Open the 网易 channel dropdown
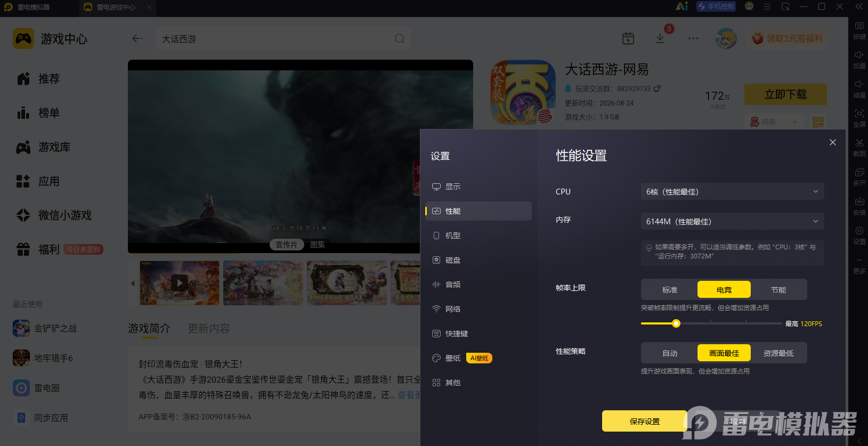 pos(774,122)
